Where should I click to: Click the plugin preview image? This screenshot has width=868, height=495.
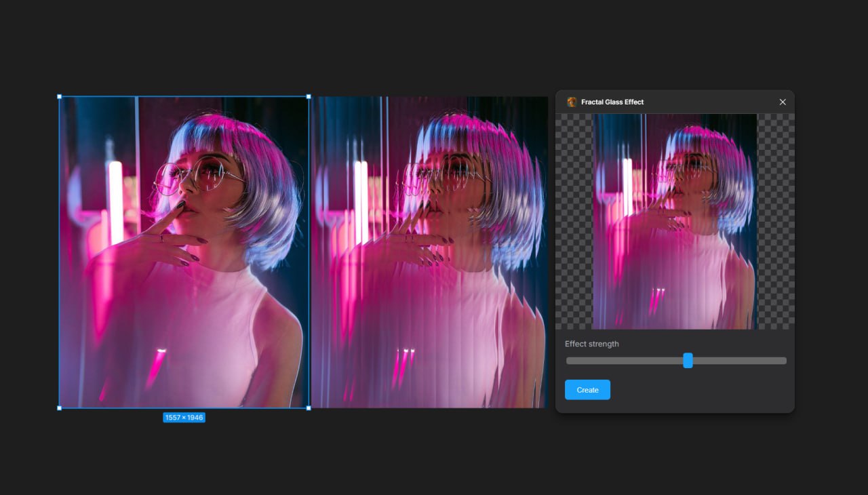point(675,221)
